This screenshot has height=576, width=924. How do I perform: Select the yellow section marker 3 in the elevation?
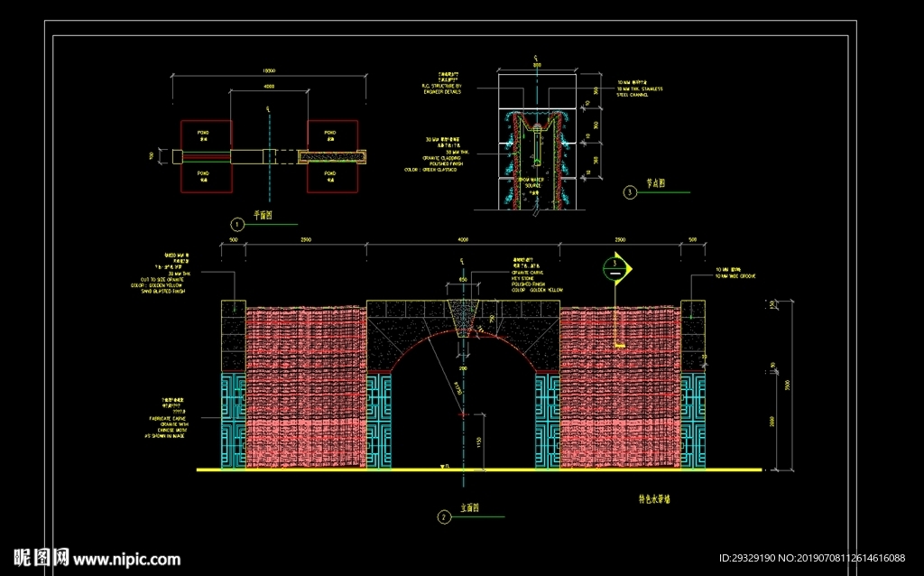[617, 269]
